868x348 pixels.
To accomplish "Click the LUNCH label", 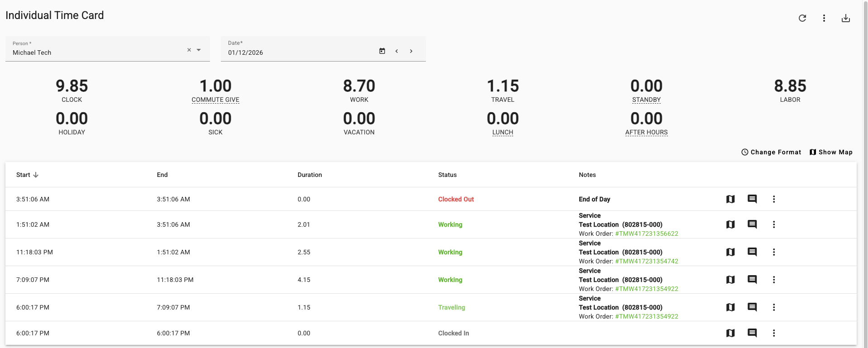I will pyautogui.click(x=503, y=132).
